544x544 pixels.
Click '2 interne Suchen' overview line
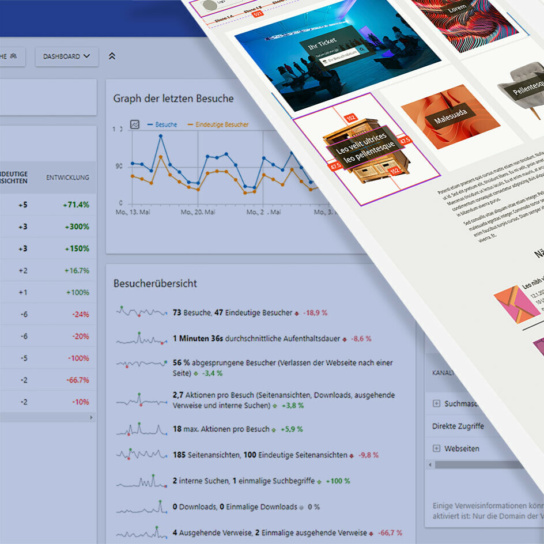261,481
